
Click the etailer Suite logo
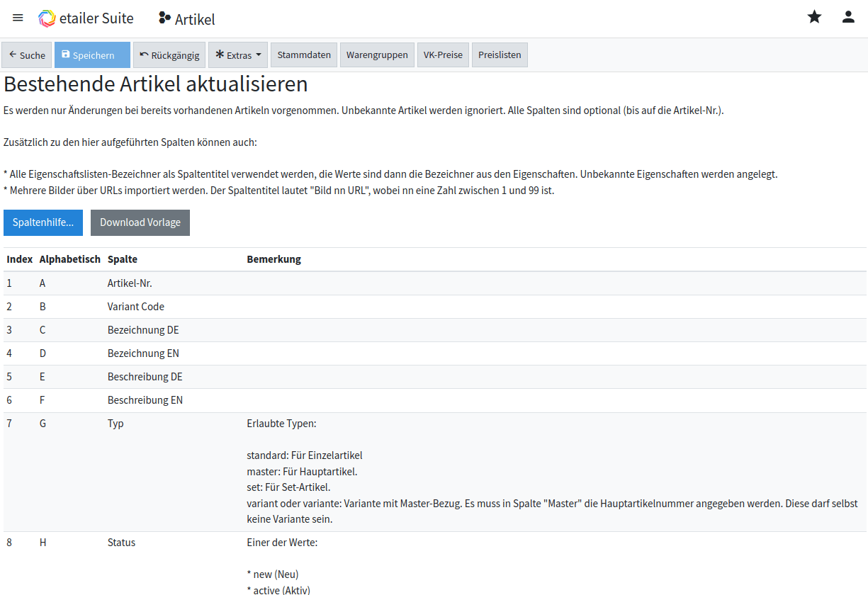47,18
